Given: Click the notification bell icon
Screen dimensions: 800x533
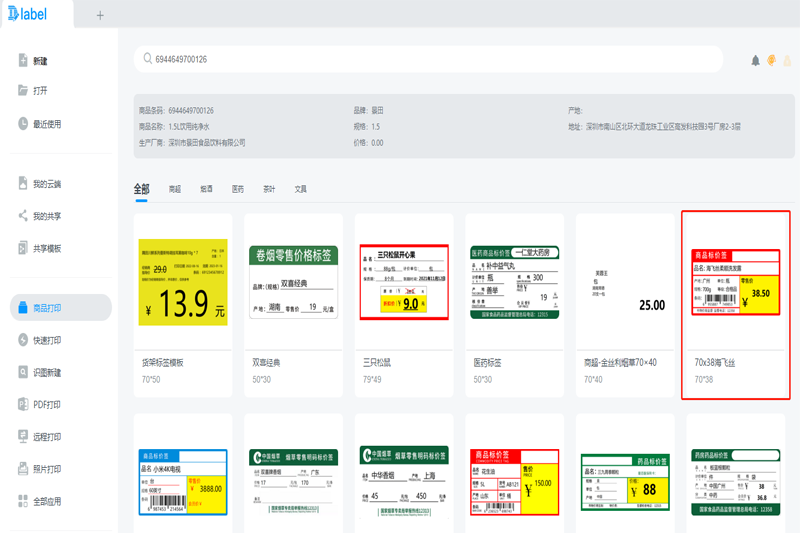Looking at the screenshot, I should click(756, 61).
